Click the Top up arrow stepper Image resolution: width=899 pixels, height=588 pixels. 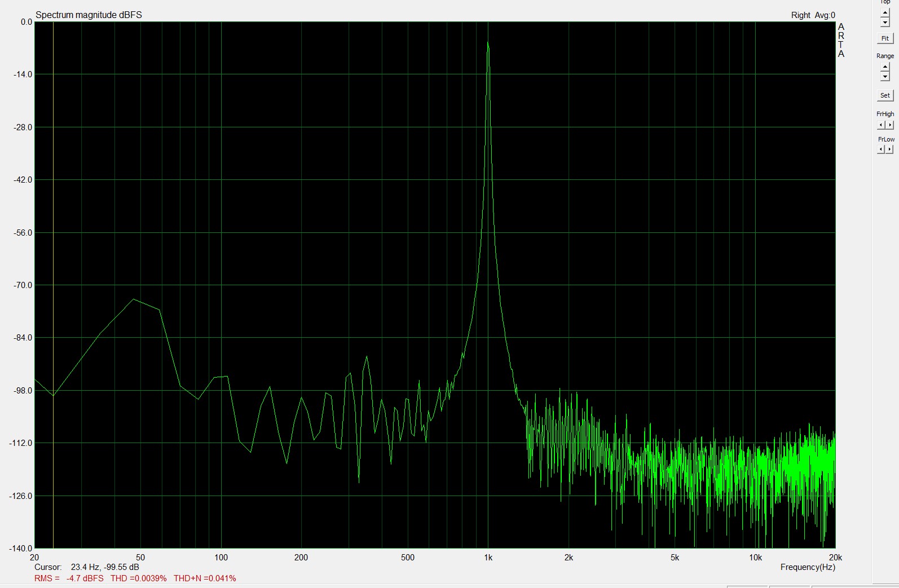coord(885,13)
